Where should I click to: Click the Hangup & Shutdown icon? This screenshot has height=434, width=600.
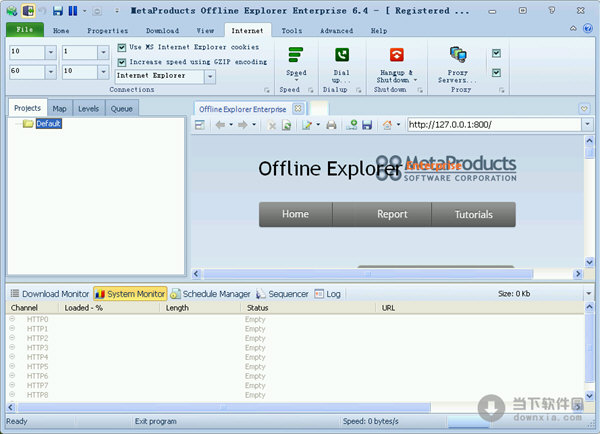(396, 55)
